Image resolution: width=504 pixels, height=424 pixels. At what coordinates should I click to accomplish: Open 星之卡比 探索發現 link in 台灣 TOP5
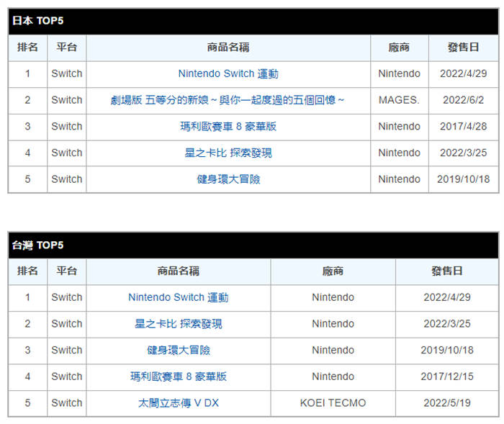tap(179, 324)
